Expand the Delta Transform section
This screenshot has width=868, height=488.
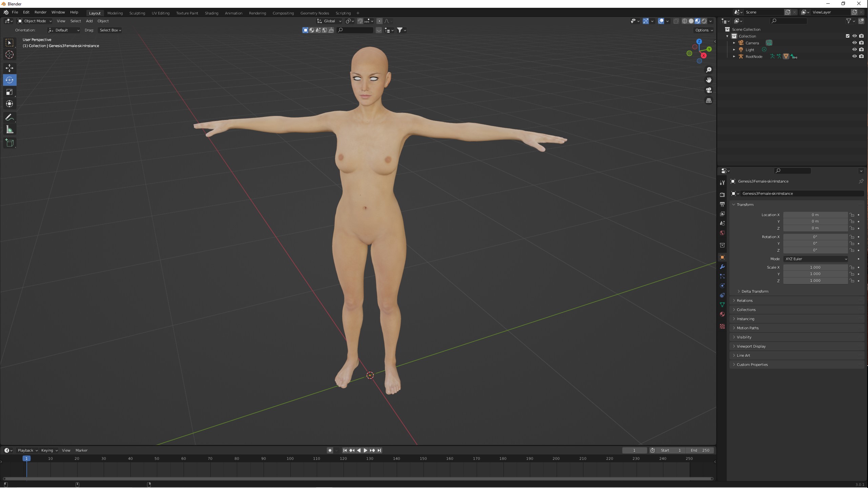pos(755,291)
